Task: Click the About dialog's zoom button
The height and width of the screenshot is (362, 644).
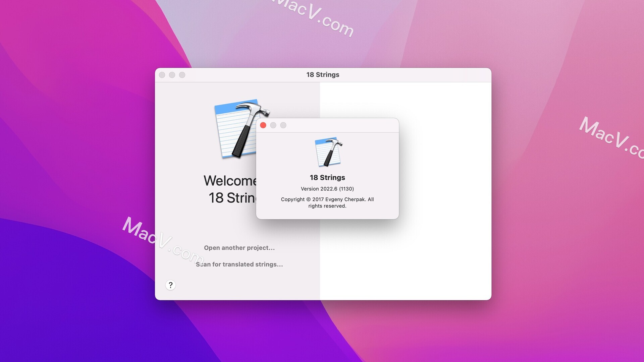Action: 283,125
